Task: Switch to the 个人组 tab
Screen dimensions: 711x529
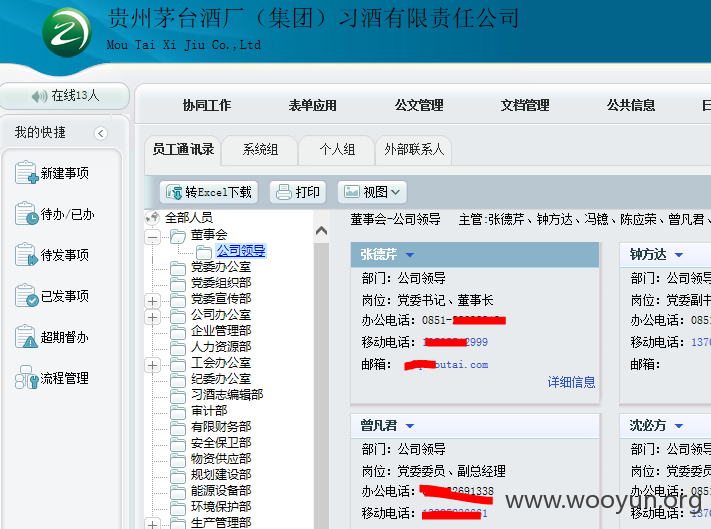Action: pyautogui.click(x=337, y=150)
